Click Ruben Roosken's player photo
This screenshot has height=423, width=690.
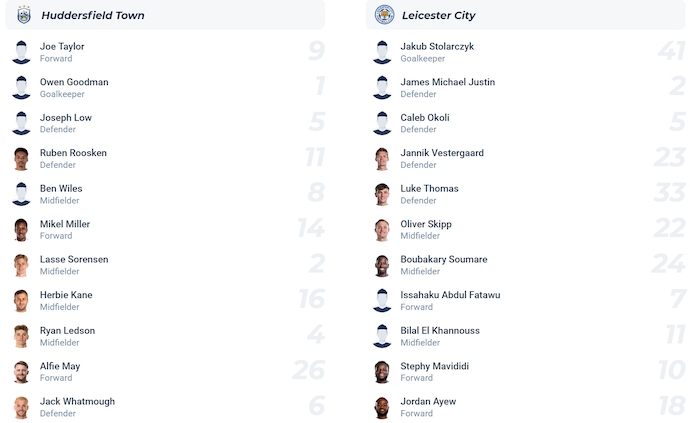[22, 159]
